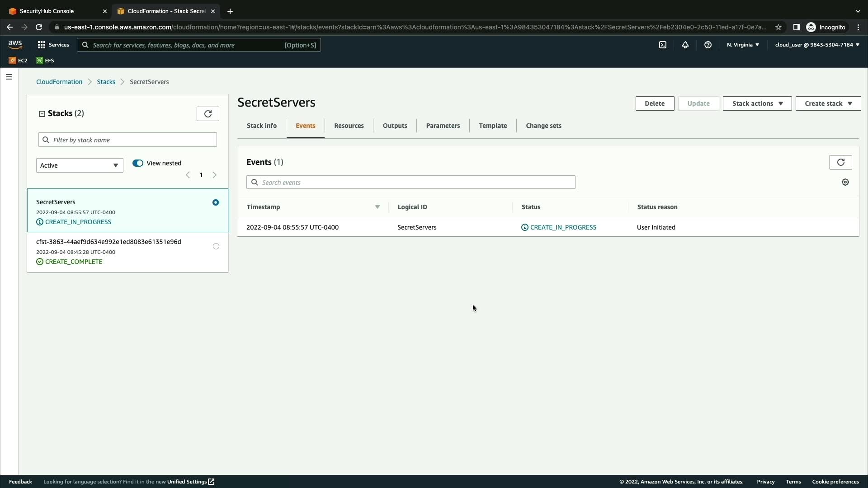Click the Search events input field

[410, 183]
